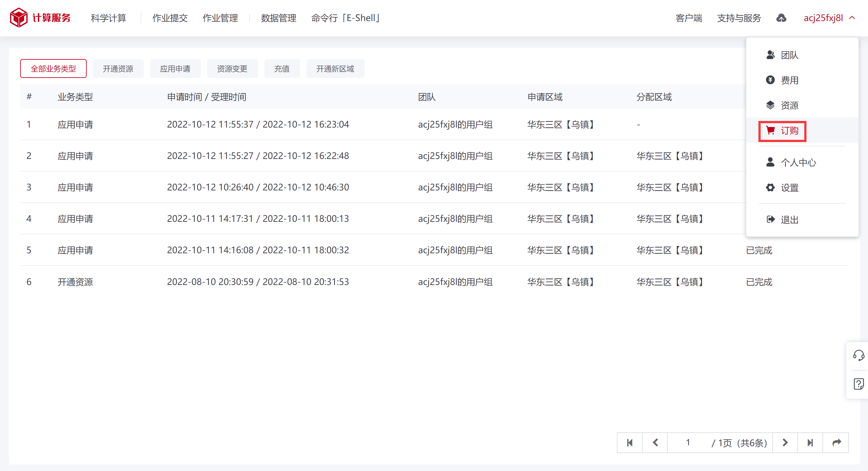Click 已完成 status in row 6

(759, 282)
